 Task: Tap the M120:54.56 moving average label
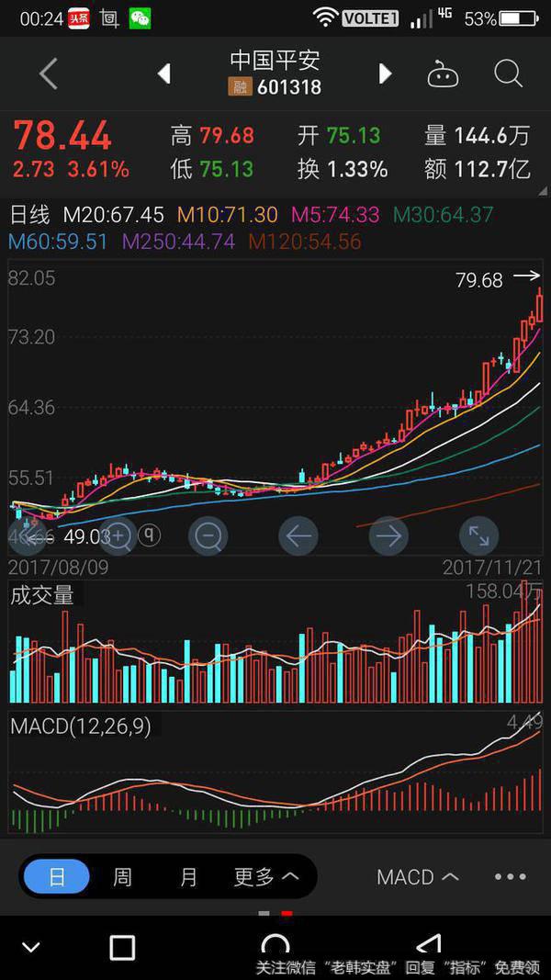[x=305, y=242]
